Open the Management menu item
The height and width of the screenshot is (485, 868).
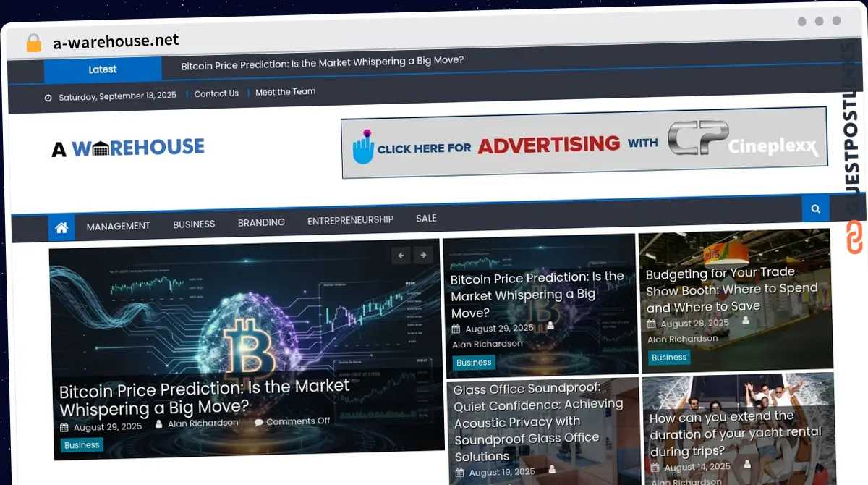(119, 226)
